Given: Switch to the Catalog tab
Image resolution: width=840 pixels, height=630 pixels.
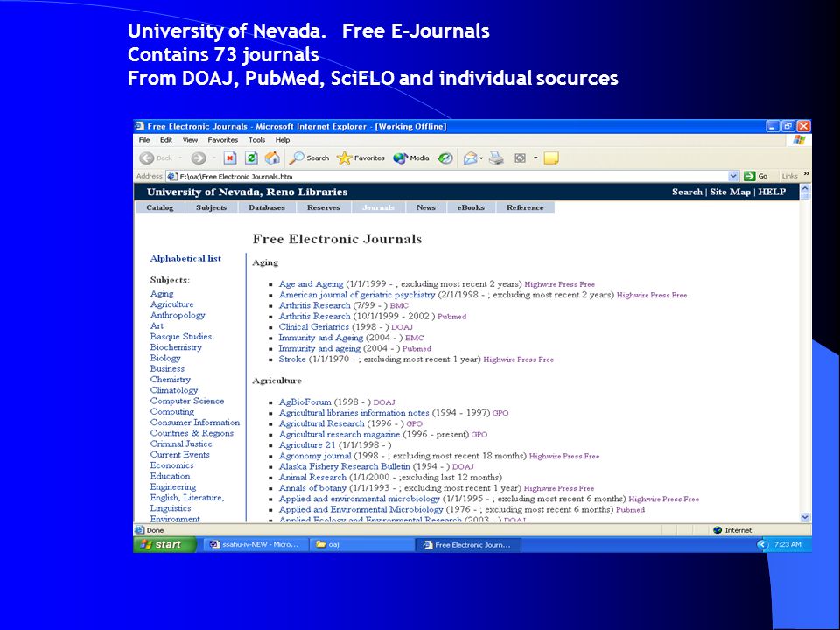Looking at the screenshot, I should point(159,207).
